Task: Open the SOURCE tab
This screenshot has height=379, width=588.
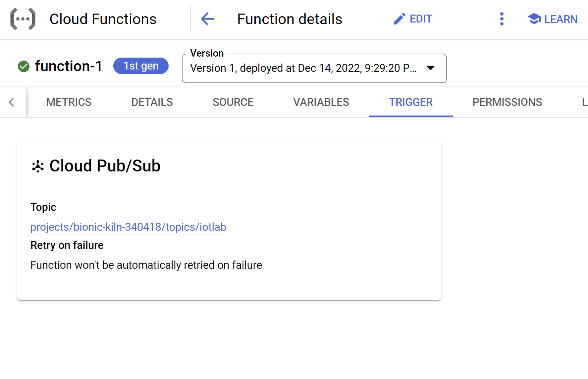Action: coord(233,102)
